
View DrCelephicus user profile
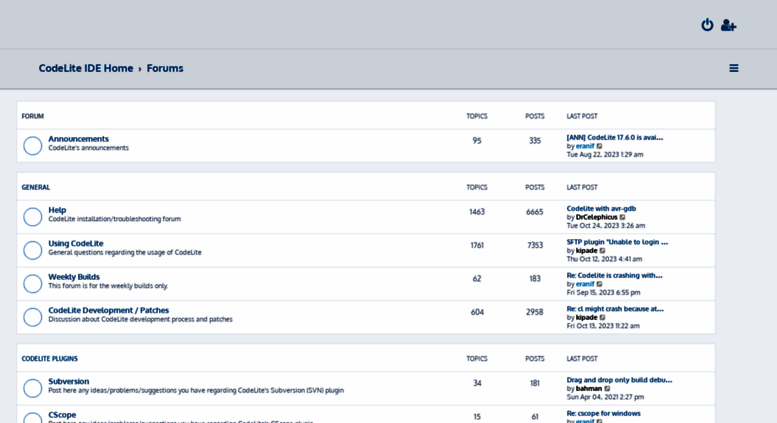tap(597, 217)
